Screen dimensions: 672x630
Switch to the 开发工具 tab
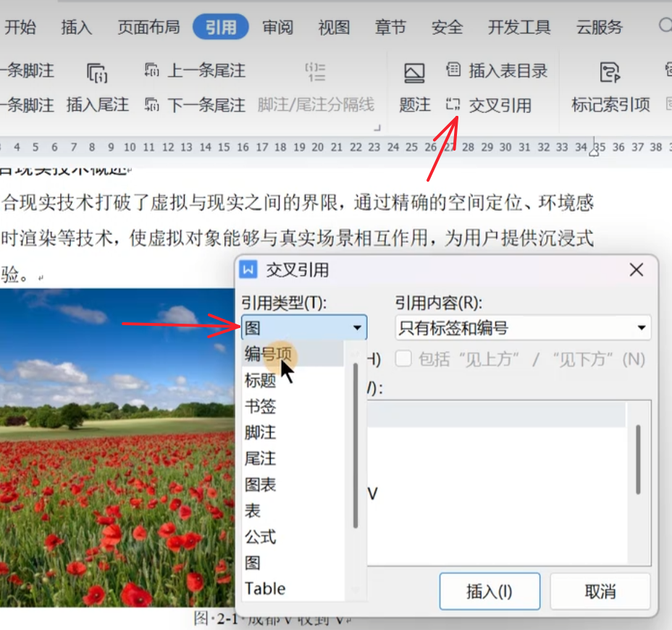click(519, 28)
